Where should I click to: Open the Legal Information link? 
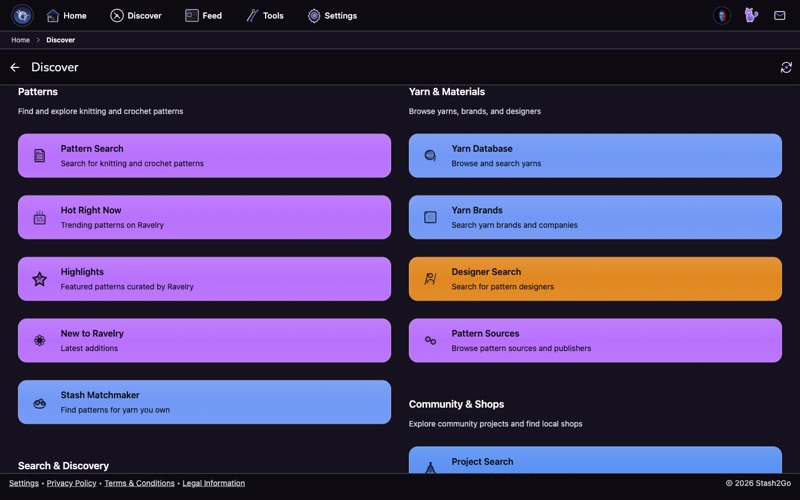pos(214,483)
